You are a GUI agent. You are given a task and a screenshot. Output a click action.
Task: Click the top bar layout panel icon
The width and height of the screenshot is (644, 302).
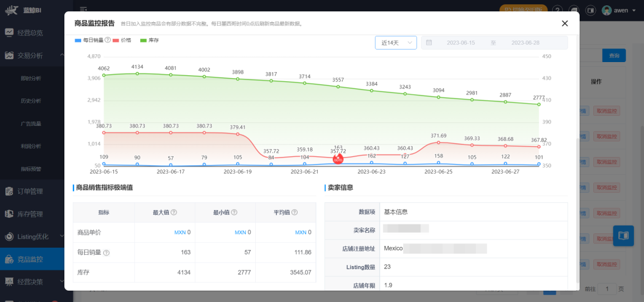590,10
